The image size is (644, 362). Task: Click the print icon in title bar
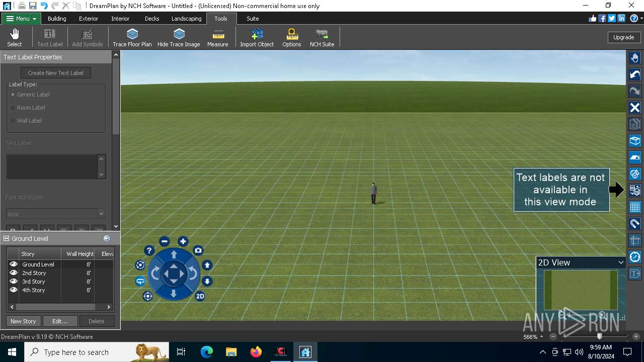pos(22,6)
